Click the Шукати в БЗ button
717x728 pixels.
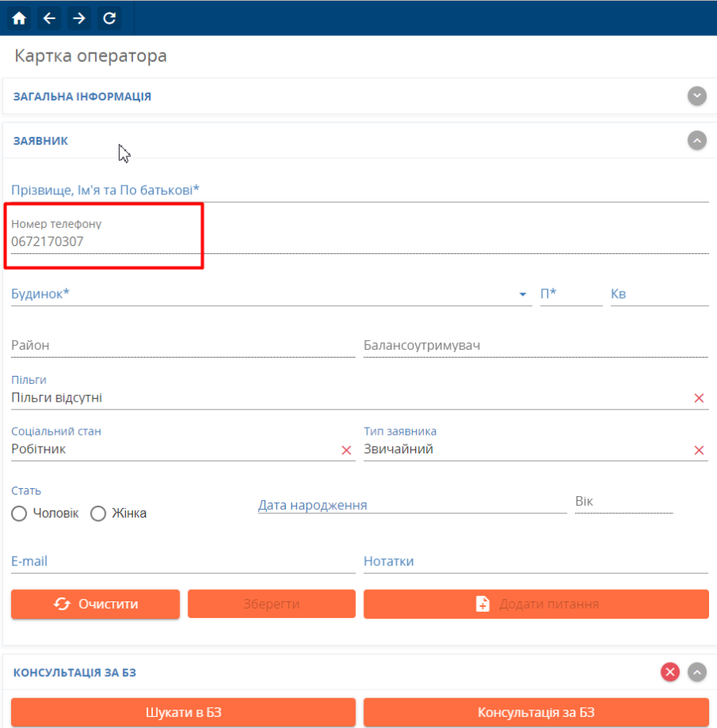pyautogui.click(x=183, y=712)
